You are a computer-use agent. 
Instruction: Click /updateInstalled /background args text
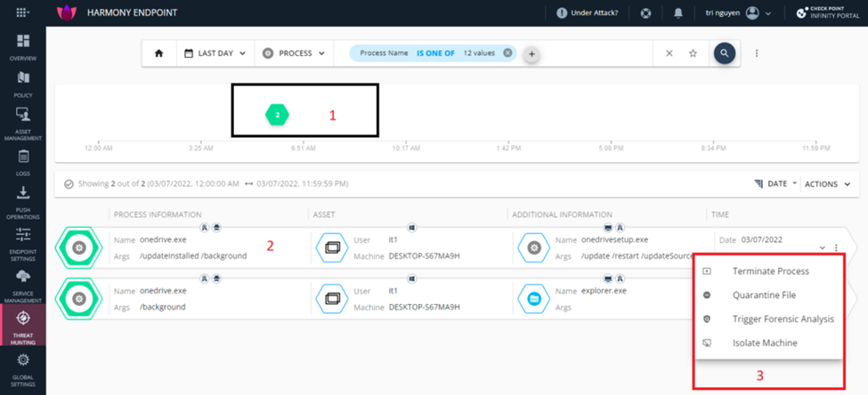(193, 256)
